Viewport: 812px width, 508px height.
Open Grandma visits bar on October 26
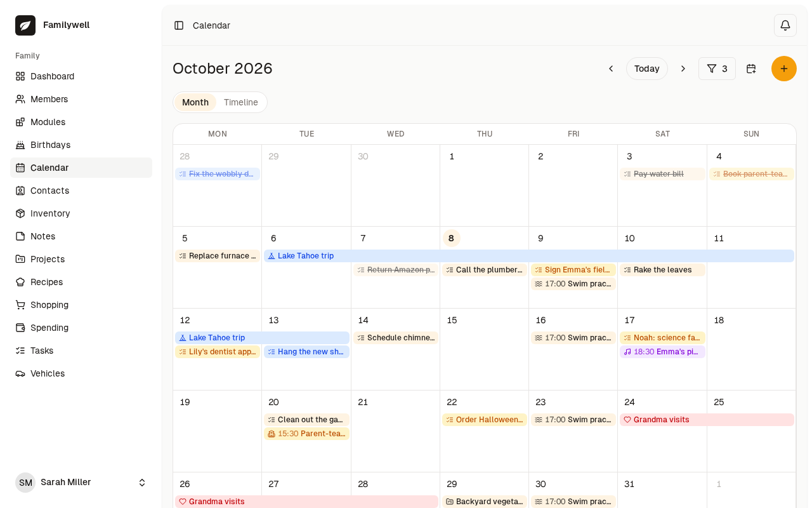(306, 502)
